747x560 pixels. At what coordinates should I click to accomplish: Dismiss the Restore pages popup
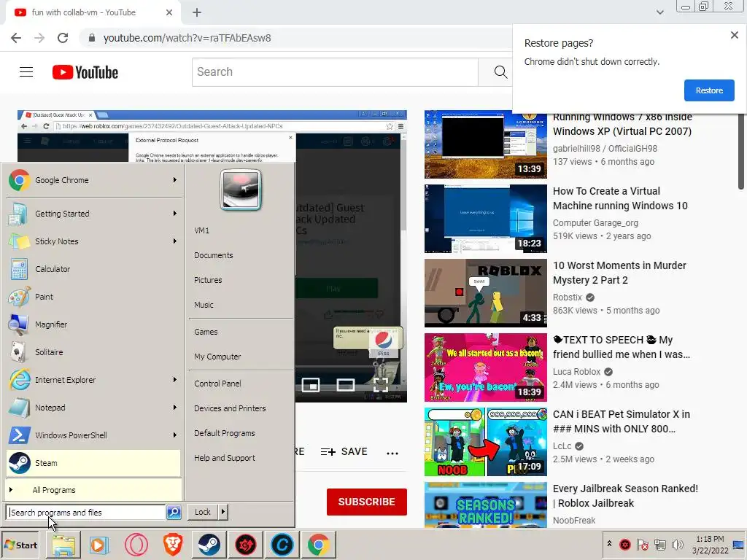pos(734,35)
